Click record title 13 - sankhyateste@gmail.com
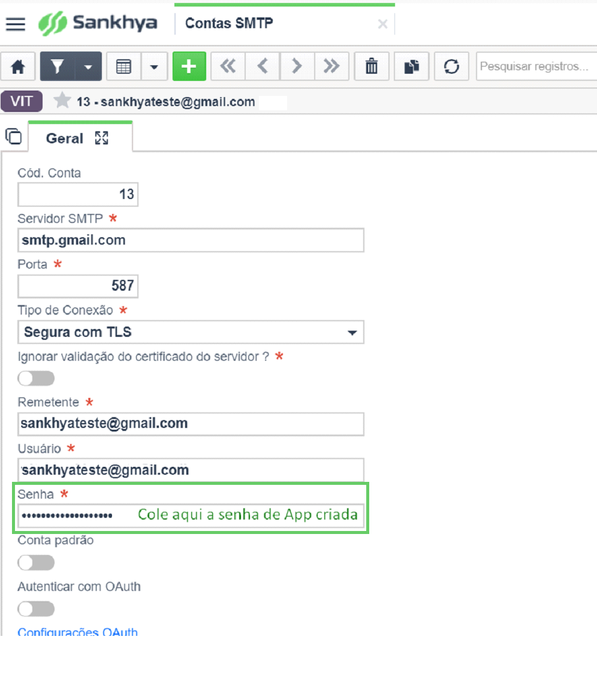 (x=165, y=102)
